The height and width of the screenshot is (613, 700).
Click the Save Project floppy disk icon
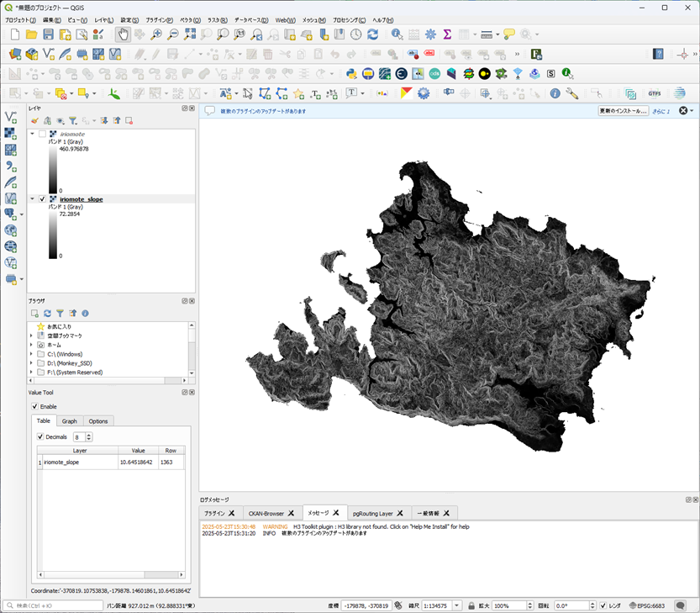click(x=48, y=34)
